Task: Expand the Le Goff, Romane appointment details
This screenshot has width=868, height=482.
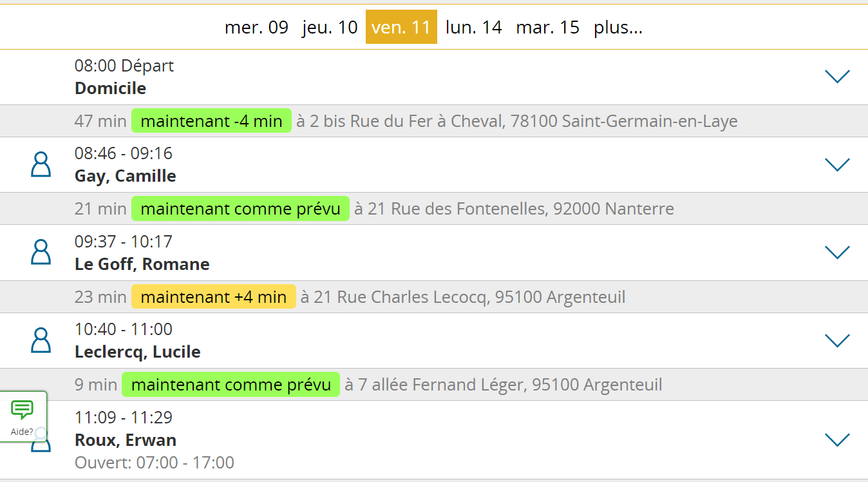Action: 837,252
